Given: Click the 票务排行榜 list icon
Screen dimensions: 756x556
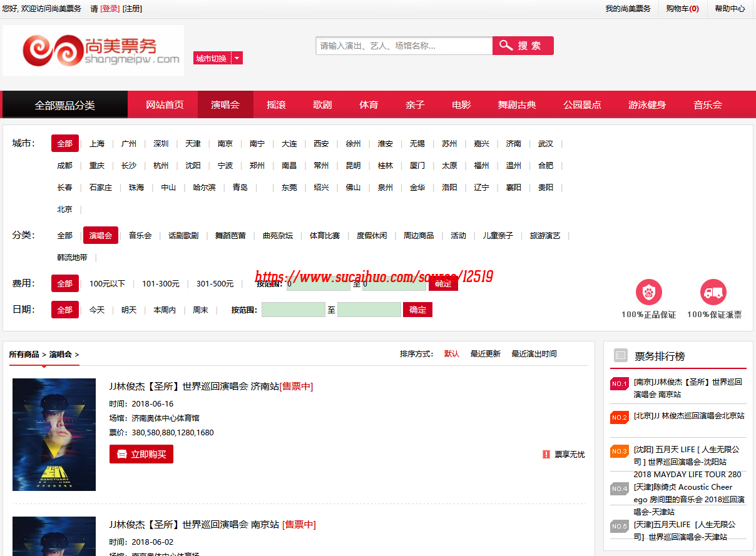Looking at the screenshot, I should click(620, 355).
